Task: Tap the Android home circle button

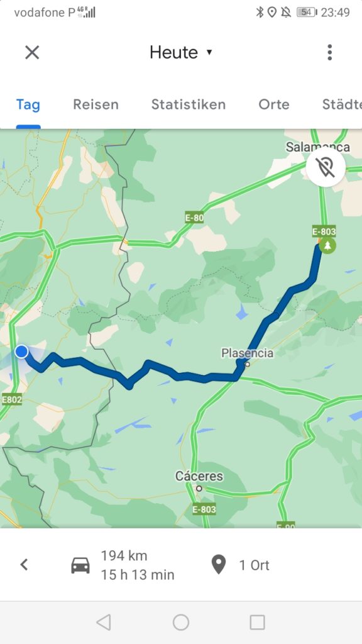Action: click(x=181, y=622)
